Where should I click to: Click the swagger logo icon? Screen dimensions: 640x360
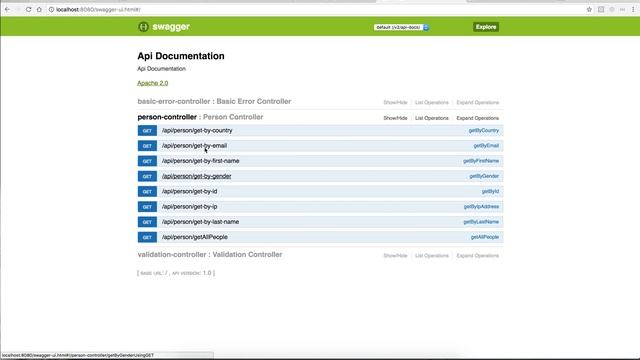pyautogui.click(x=143, y=27)
